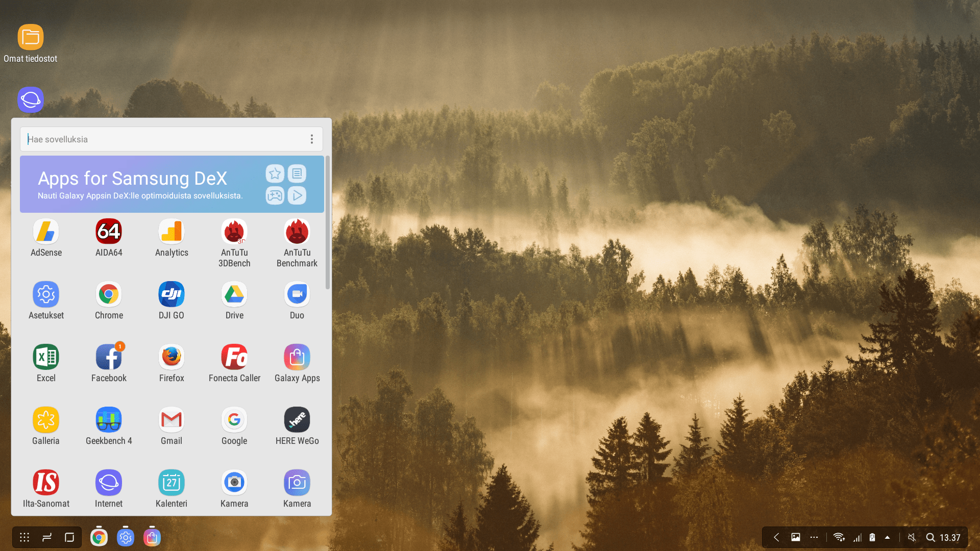
Task: Launch Ilta-Sanomat news app
Action: click(x=46, y=483)
